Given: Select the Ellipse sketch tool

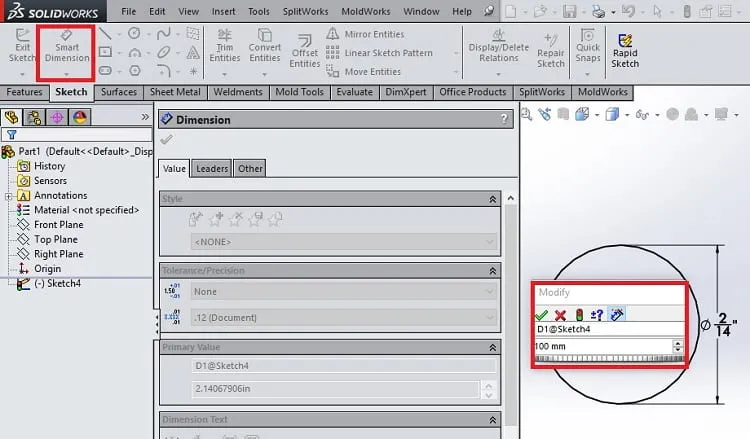Looking at the screenshot, I should (x=164, y=52).
